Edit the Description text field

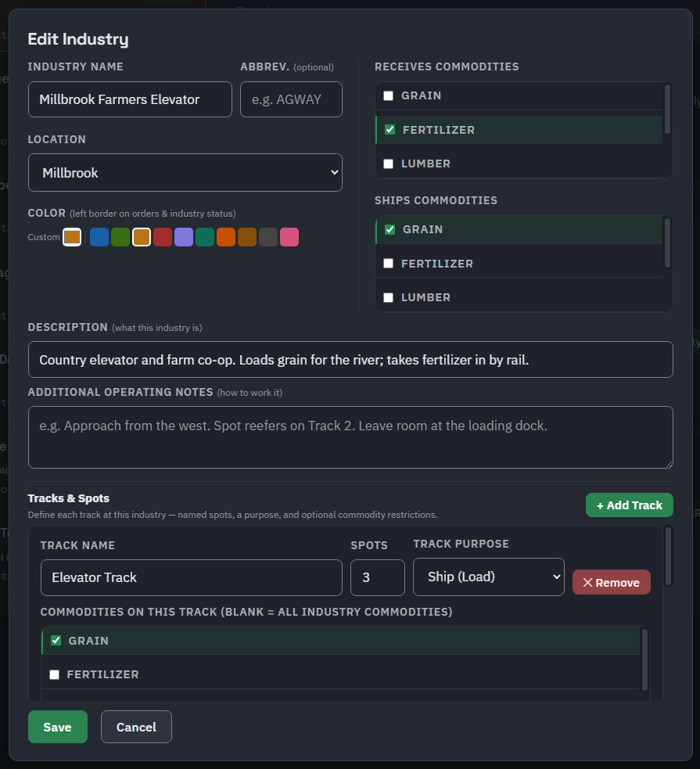click(x=350, y=360)
